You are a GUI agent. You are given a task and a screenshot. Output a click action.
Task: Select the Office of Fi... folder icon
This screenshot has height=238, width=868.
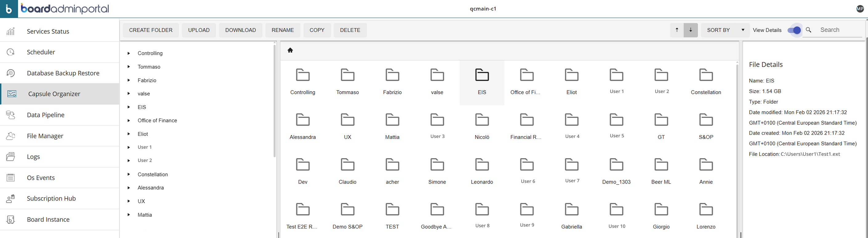(x=527, y=75)
